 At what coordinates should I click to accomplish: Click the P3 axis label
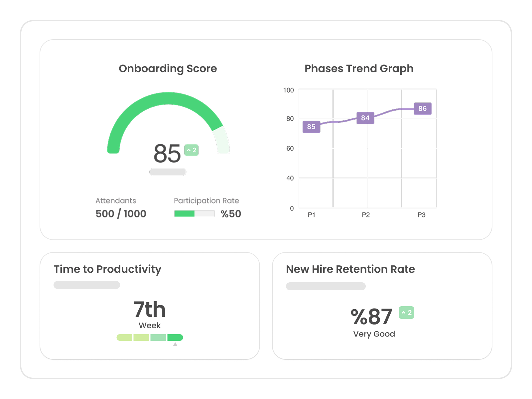pos(422,215)
